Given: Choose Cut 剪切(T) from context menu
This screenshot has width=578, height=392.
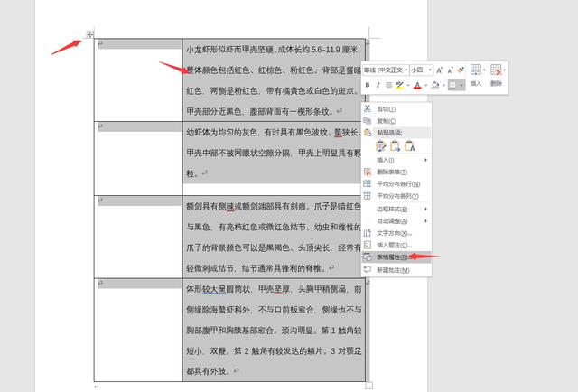Looking at the screenshot, I should (396, 109).
